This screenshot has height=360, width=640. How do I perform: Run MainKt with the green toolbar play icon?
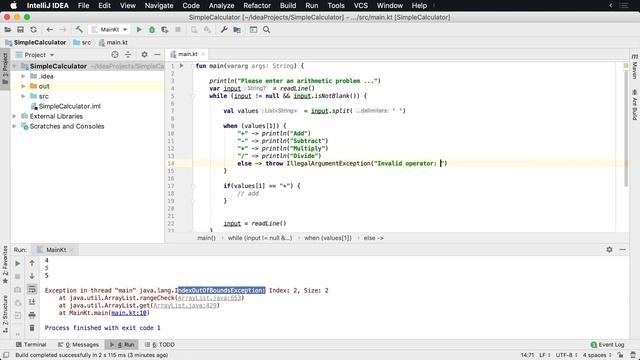139,29
